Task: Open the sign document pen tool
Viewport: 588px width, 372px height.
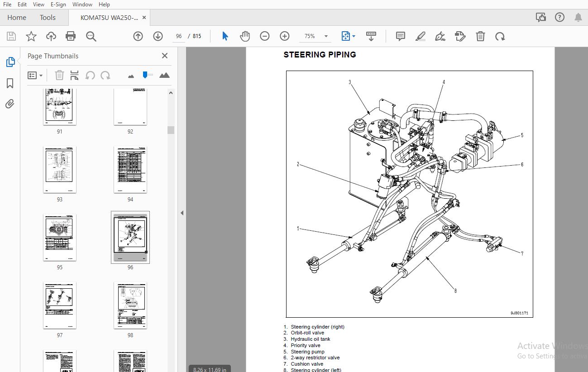Action: [440, 36]
